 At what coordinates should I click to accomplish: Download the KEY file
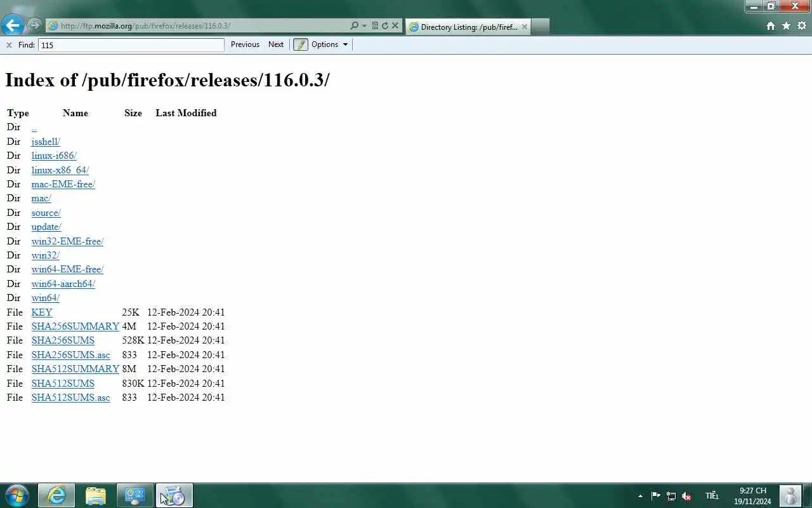coord(42,312)
